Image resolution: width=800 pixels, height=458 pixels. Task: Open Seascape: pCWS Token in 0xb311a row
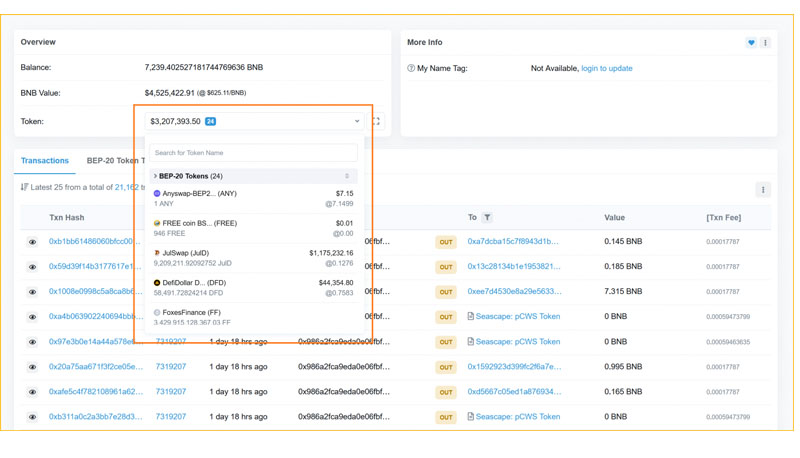point(518,417)
